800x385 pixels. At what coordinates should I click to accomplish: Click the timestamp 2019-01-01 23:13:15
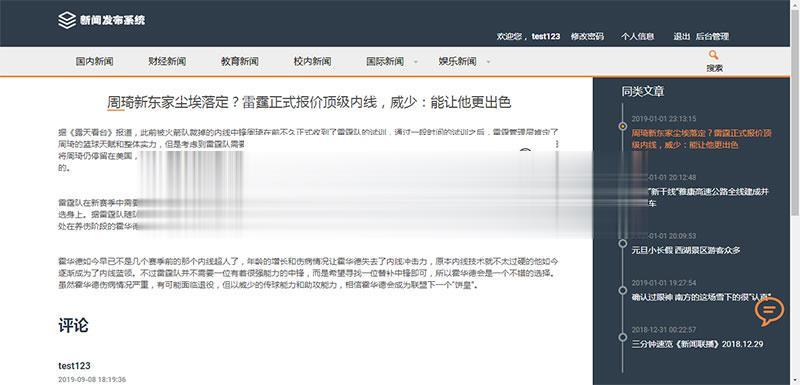click(664, 119)
